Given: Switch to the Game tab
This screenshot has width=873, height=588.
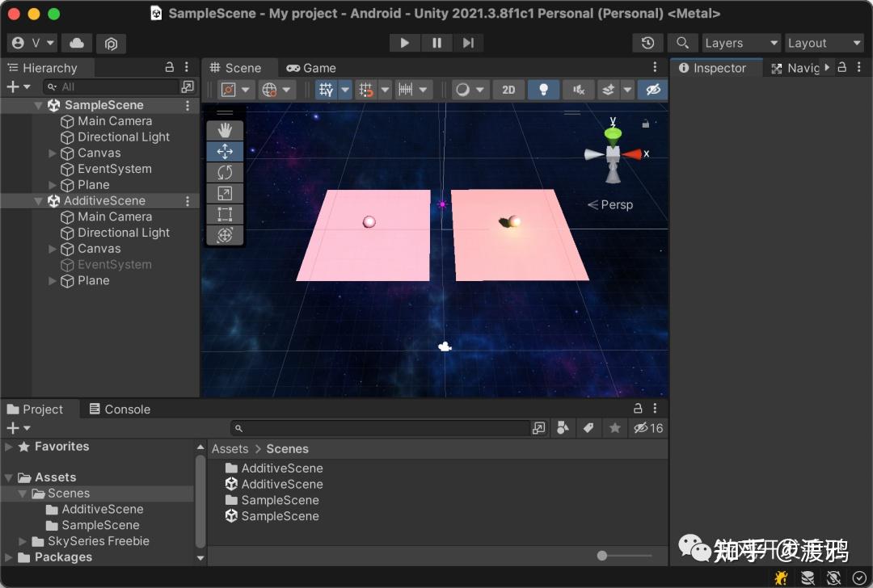Looking at the screenshot, I should click(311, 67).
